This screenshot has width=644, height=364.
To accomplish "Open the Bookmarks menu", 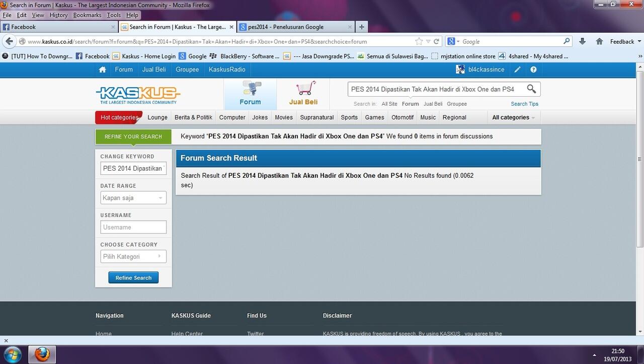I will point(87,15).
